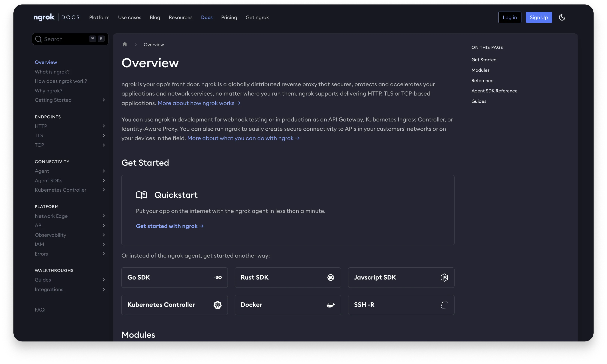Open the Docker card
This screenshot has width=607, height=364.
pyautogui.click(x=288, y=305)
